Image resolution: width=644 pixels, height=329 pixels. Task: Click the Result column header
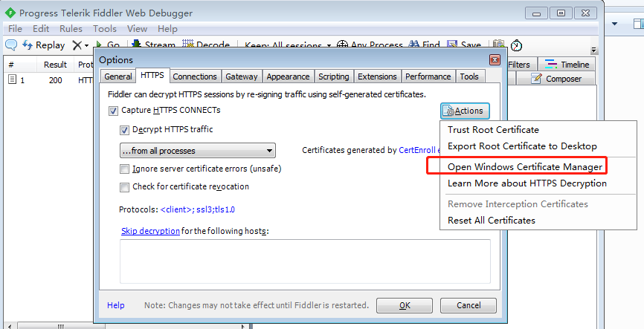coord(55,65)
